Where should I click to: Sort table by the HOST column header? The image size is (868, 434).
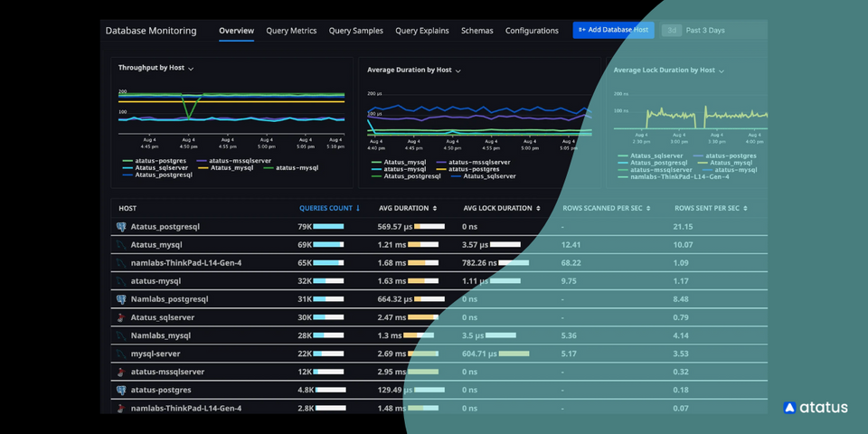coord(127,208)
